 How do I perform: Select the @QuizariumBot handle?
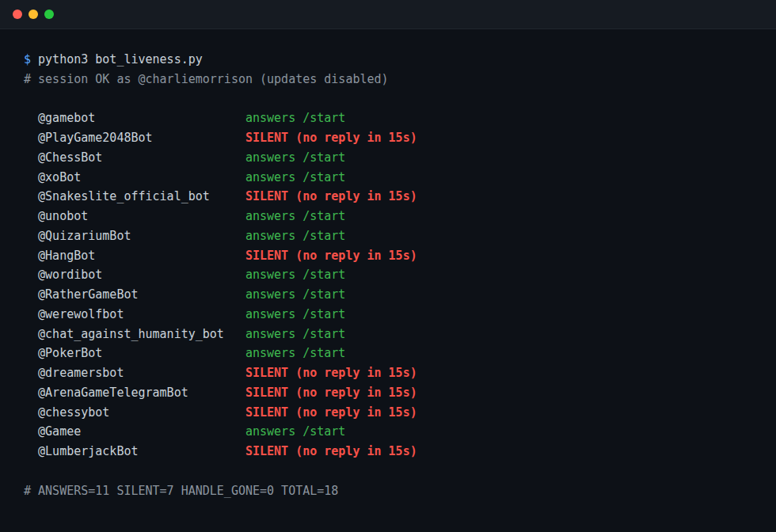pyautogui.click(x=85, y=236)
